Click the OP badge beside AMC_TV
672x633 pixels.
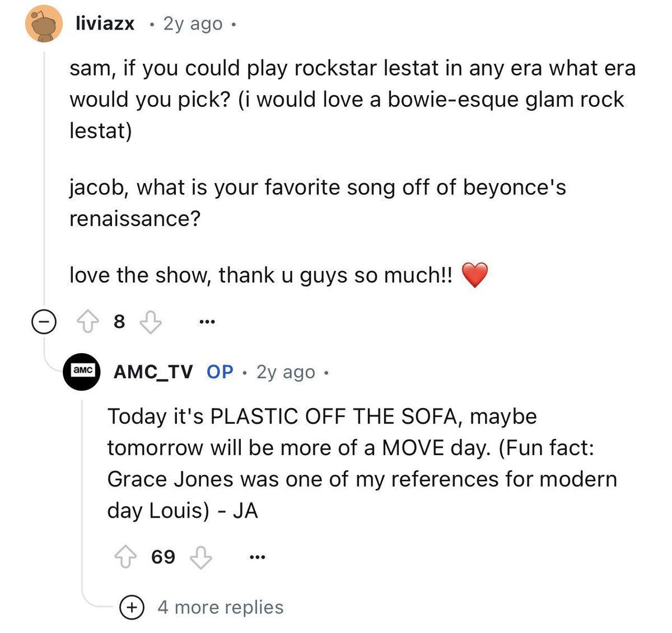[x=220, y=372]
